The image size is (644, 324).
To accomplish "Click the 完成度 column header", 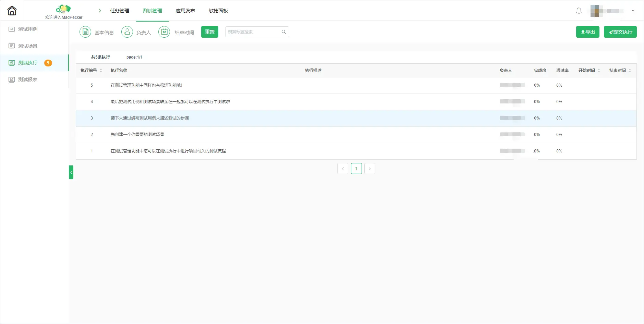I will pos(540,71).
